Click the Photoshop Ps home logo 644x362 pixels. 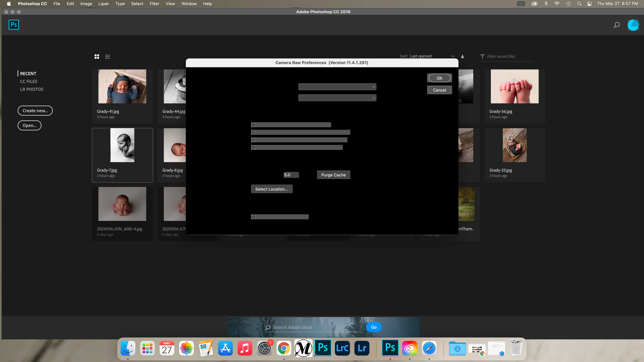tap(14, 25)
